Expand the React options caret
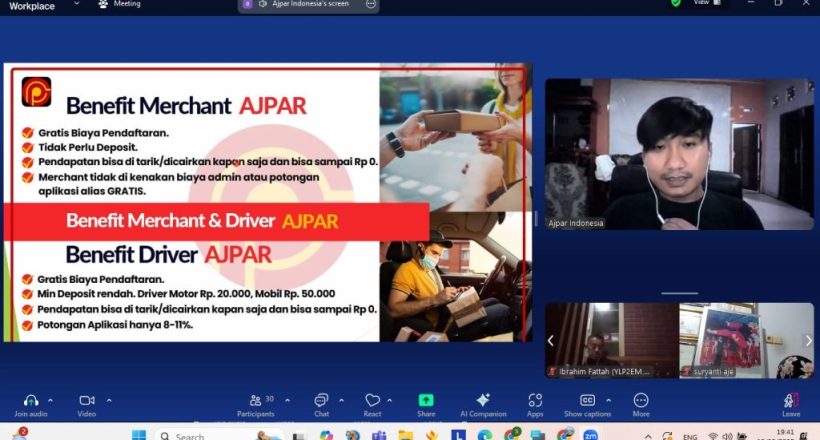Screen dimensions: 820x440 (389, 400)
